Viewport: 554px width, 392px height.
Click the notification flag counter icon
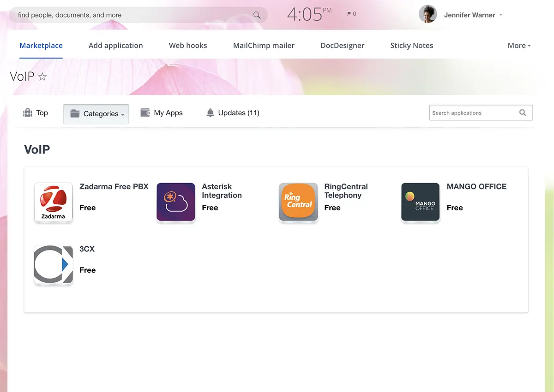coord(351,14)
